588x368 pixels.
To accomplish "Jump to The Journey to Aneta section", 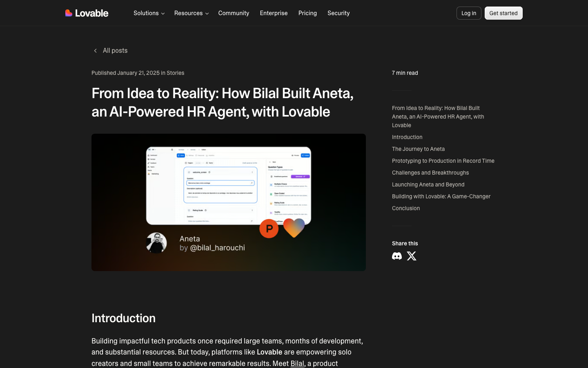I will tap(418, 149).
